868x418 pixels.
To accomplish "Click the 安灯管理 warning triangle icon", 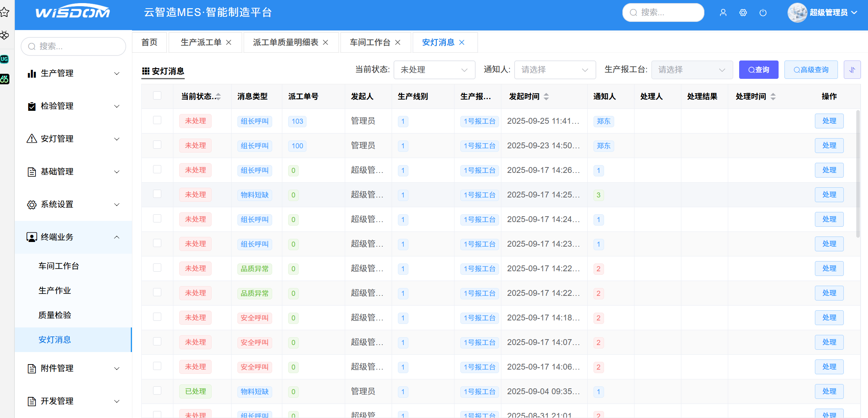I will (x=32, y=139).
